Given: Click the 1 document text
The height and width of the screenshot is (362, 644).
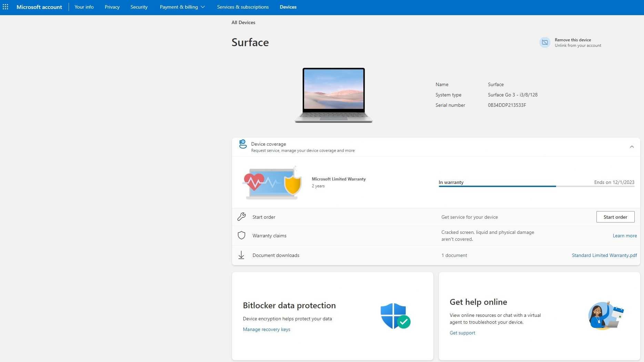Looking at the screenshot, I should tap(454, 255).
